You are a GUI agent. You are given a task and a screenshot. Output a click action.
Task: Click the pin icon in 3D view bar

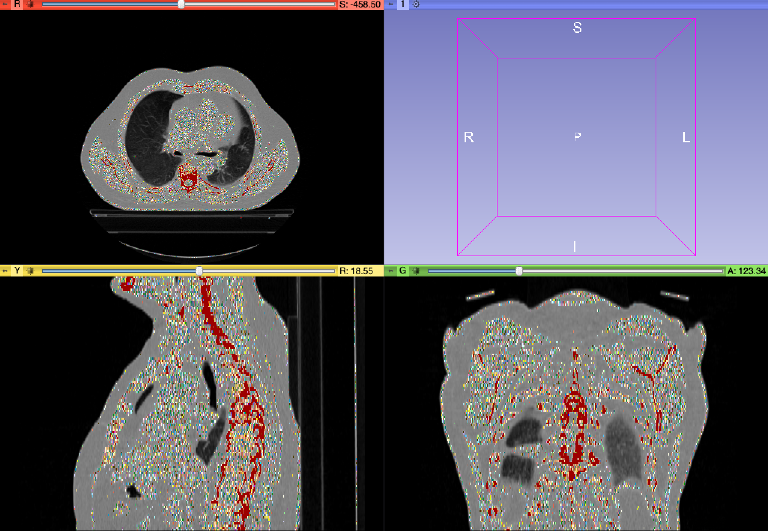tap(391, 4)
